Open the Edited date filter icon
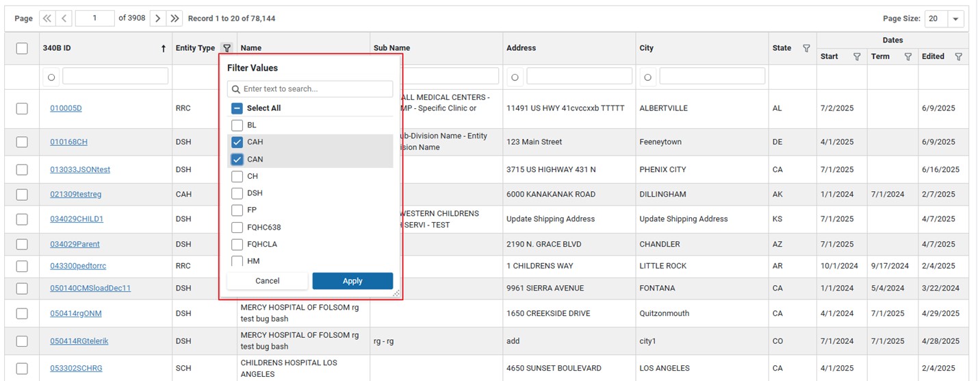The height and width of the screenshot is (381, 980). [x=958, y=57]
